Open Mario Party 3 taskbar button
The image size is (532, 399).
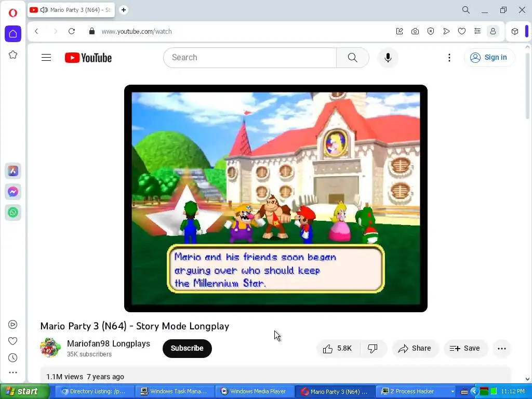pos(335,392)
